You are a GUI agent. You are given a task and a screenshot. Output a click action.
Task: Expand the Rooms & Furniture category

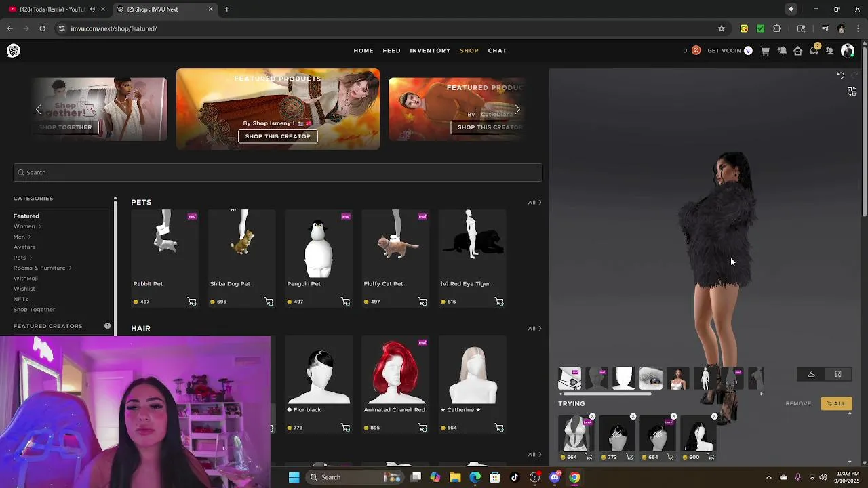[43, 268]
